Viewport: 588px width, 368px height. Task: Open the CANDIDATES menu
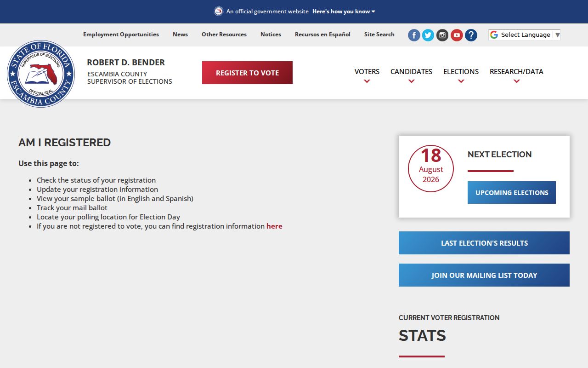click(411, 72)
